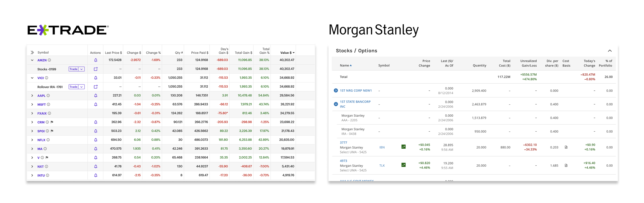Screen dimensions: 644x203
Task: Expand the AAPL row
Action: (32, 96)
